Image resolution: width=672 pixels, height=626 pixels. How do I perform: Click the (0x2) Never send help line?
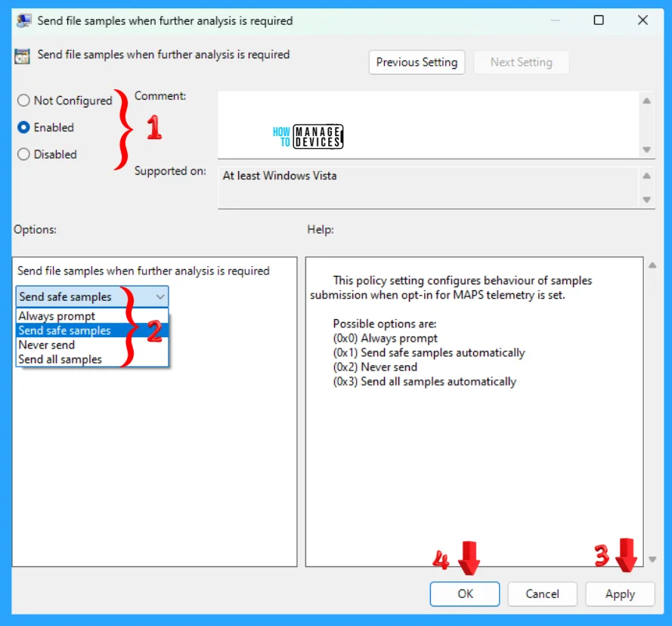click(375, 367)
